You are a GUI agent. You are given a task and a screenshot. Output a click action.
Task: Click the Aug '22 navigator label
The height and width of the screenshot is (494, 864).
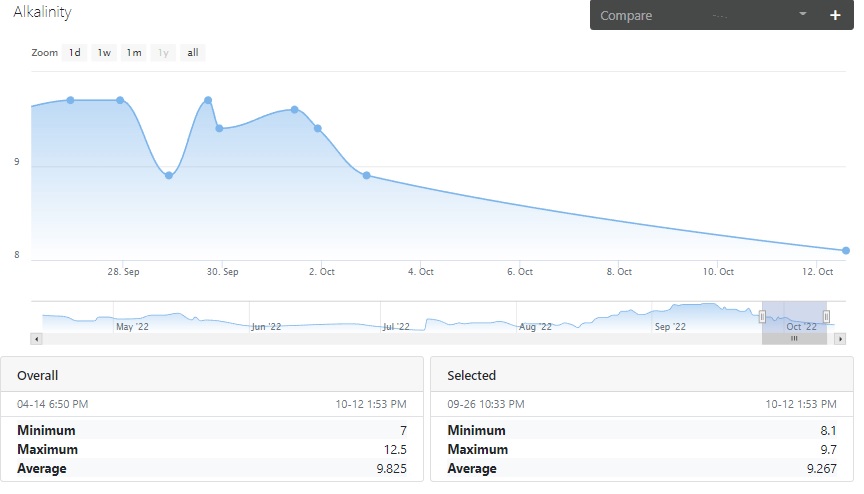[x=535, y=327]
